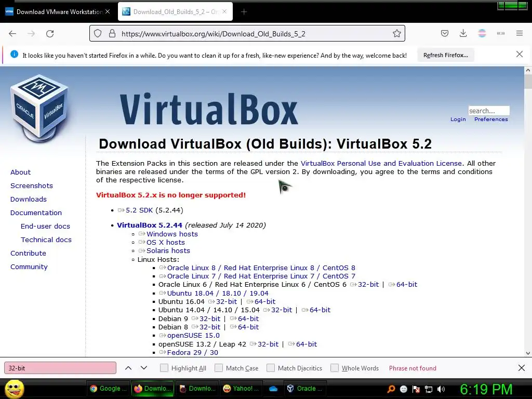Screen dimensions: 532x399
Task: Go back using the browser back arrow
Action: [12, 34]
